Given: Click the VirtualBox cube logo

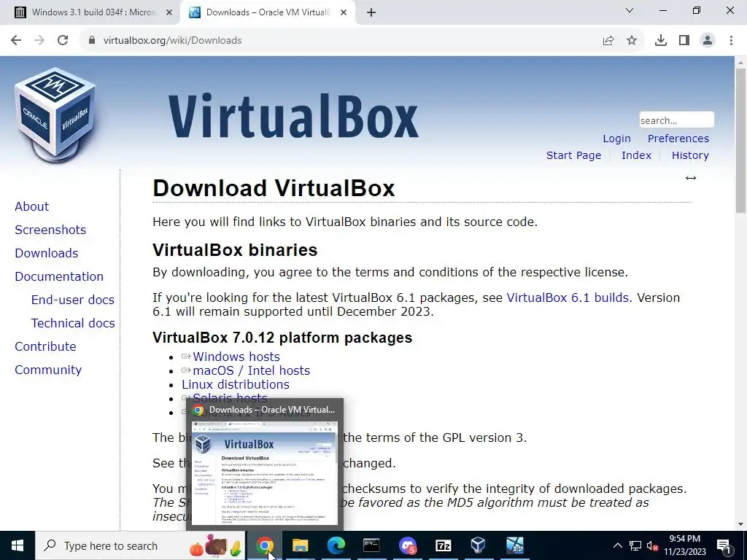Looking at the screenshot, I should click(x=55, y=114).
